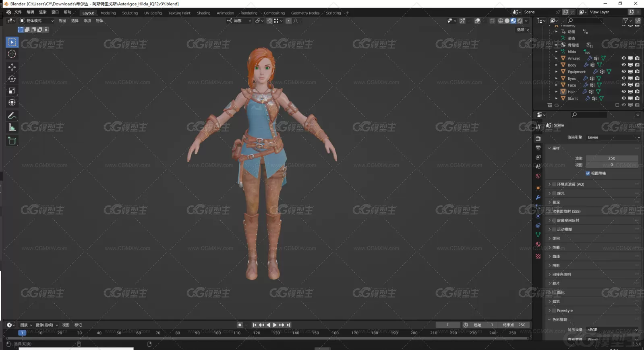Open the Material properties tab

tap(538, 244)
